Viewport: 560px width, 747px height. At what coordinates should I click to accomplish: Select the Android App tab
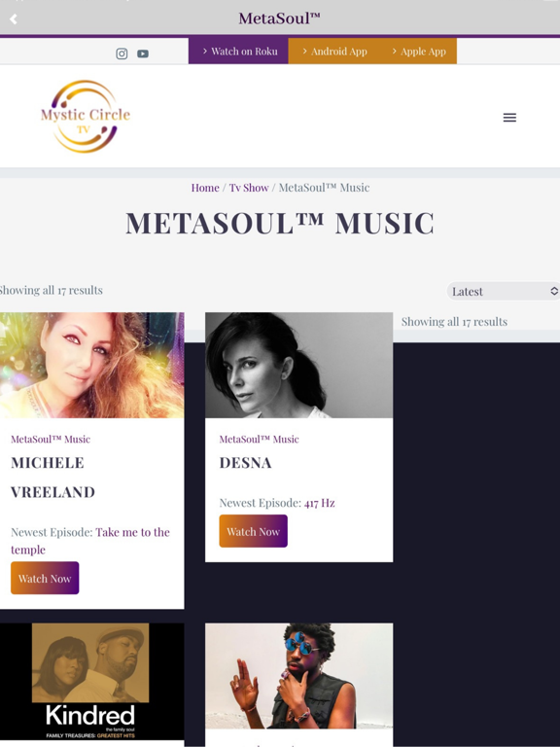pos(334,51)
